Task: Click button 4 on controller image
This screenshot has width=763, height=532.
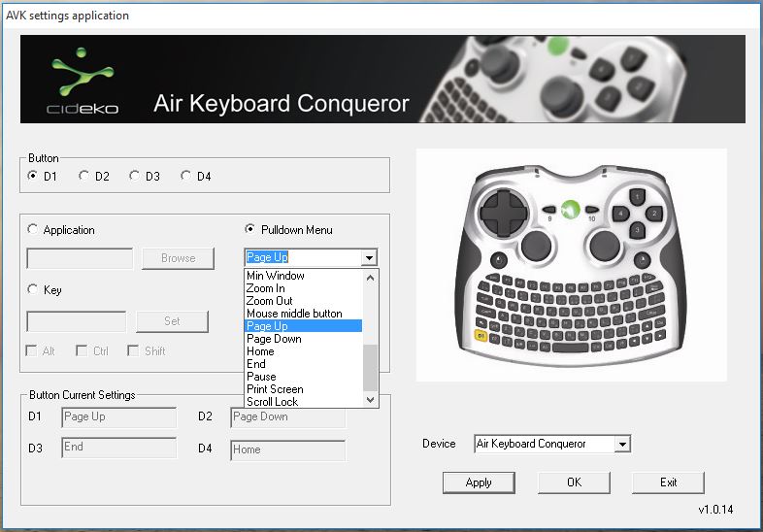Action: click(x=620, y=214)
